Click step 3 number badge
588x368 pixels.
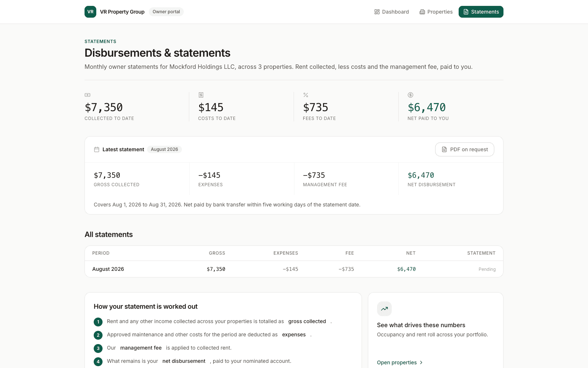click(98, 348)
